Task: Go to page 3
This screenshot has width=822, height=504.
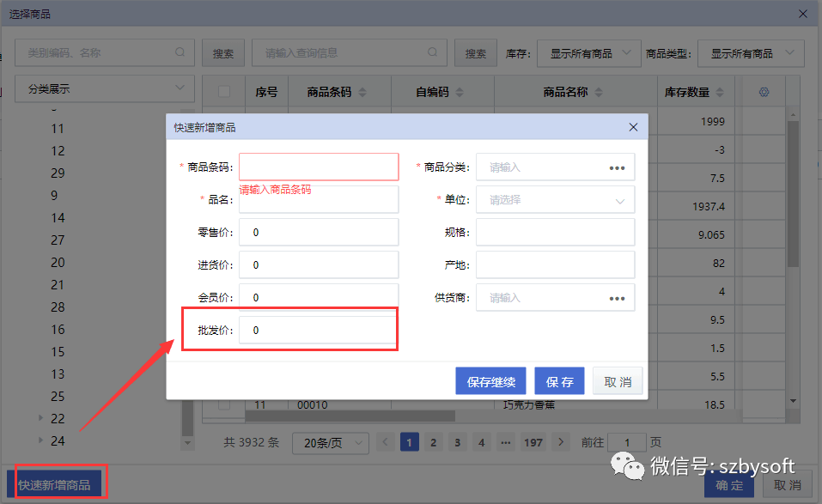Action: point(458,442)
